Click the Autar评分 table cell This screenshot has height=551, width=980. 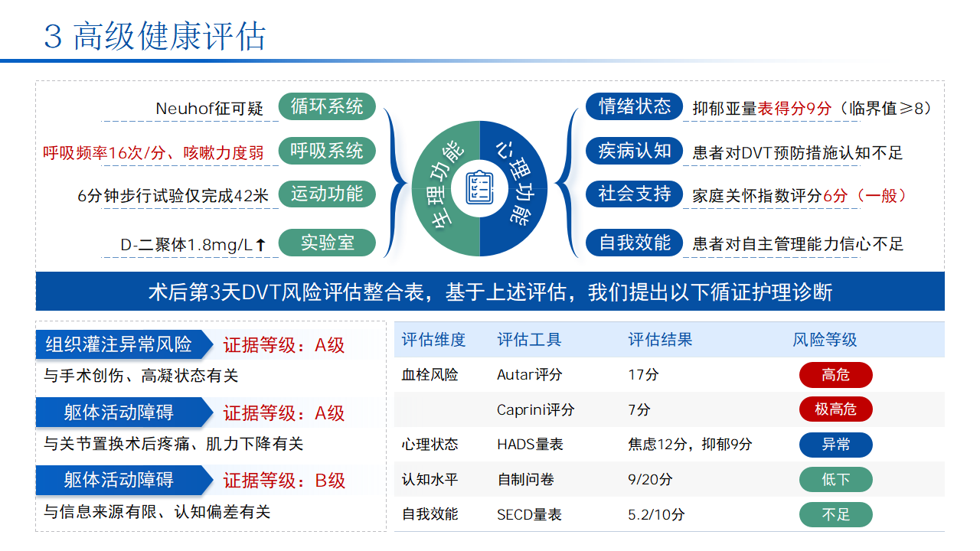pos(529,375)
